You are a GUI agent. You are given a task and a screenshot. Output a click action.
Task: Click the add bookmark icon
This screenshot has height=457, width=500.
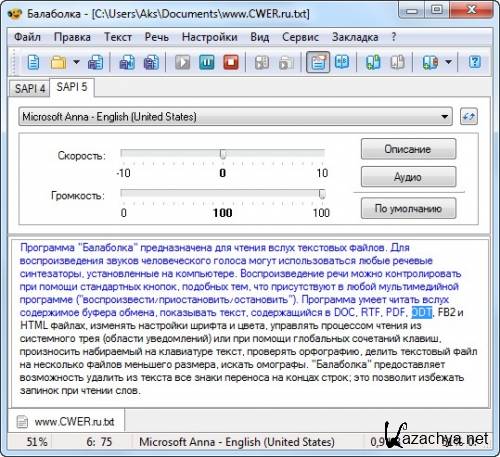pyautogui.click(x=373, y=62)
